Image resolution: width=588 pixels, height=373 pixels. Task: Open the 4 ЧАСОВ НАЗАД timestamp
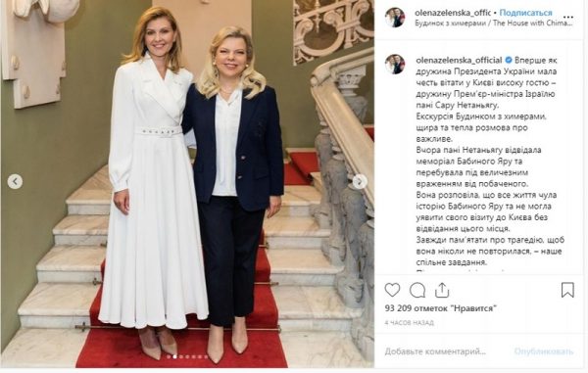coord(409,322)
